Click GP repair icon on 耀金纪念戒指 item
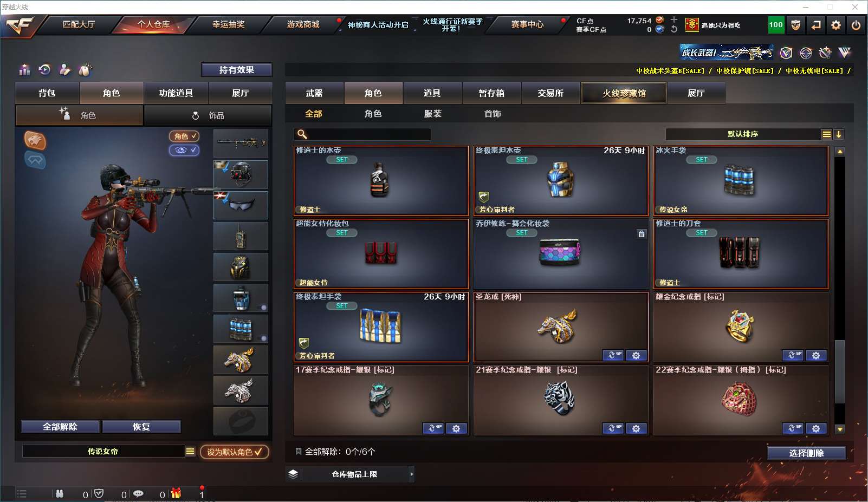 pyautogui.click(x=792, y=355)
